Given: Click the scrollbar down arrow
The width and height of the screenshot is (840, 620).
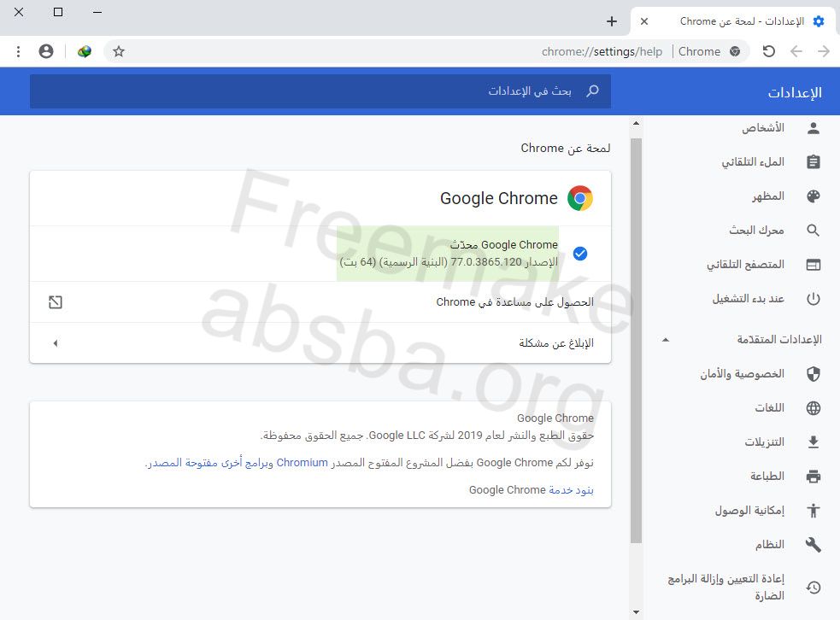Looking at the screenshot, I should pyautogui.click(x=636, y=612).
